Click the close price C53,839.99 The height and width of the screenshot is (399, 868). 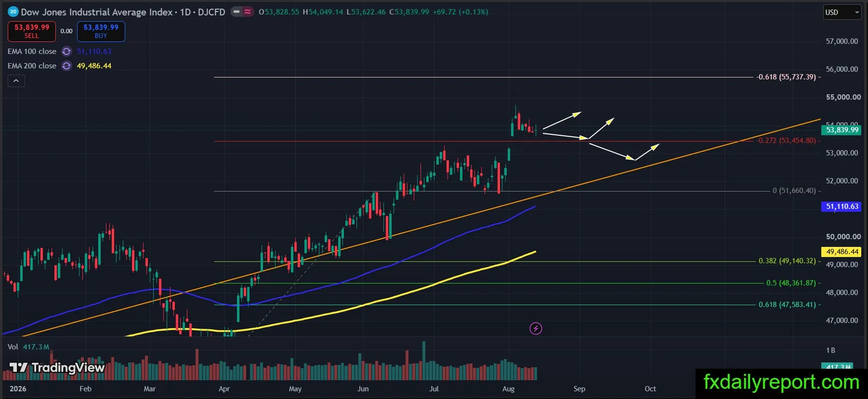point(409,12)
